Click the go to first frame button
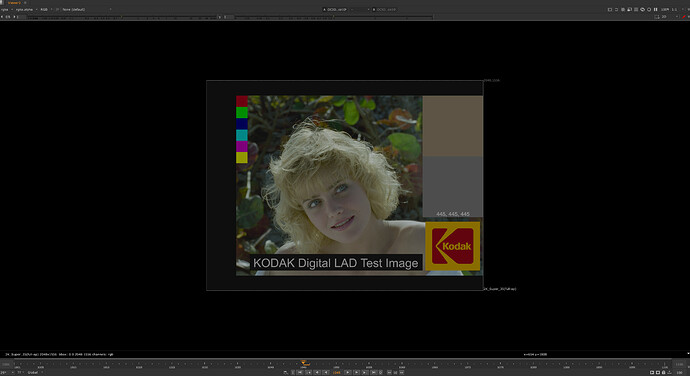The width and height of the screenshot is (690, 376). tap(300, 372)
